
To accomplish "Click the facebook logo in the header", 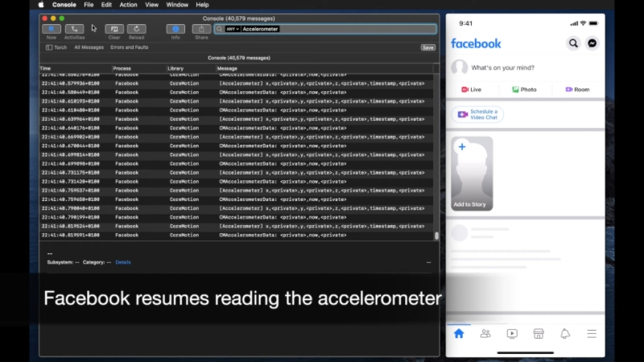I will [476, 43].
